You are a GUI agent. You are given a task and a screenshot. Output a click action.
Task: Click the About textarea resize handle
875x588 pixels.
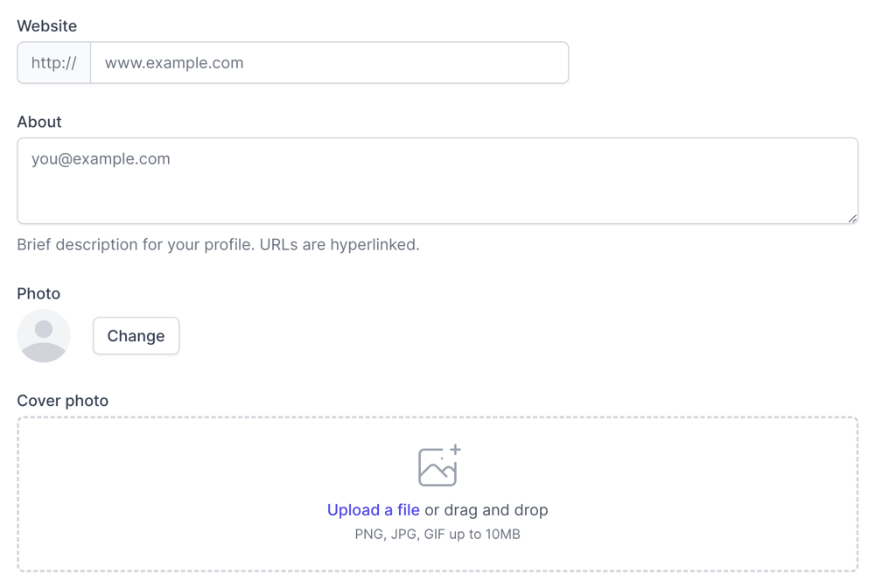click(x=852, y=218)
